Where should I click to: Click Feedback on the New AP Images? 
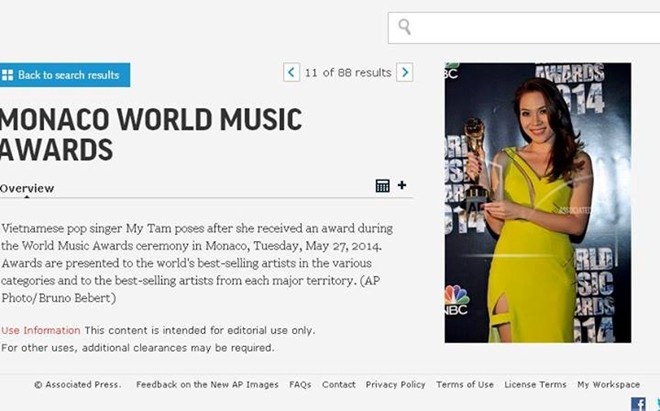click(207, 385)
